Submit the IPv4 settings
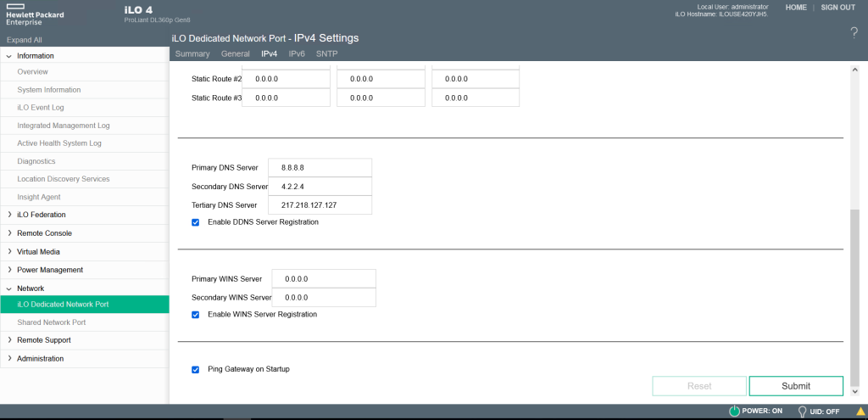The image size is (868, 420). click(x=796, y=386)
